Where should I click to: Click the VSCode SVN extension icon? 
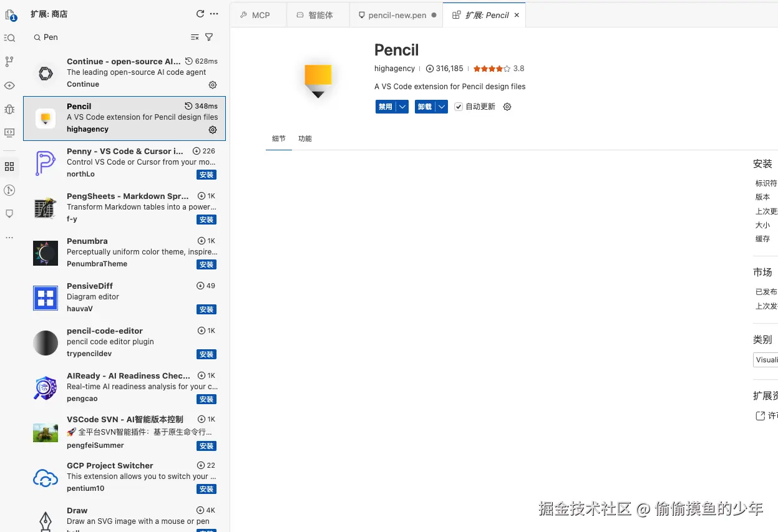click(46, 432)
